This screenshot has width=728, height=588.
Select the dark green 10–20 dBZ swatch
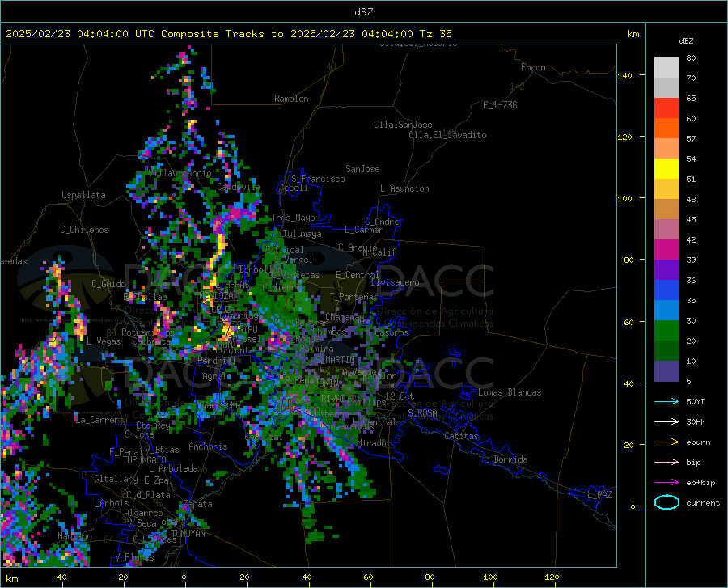click(x=667, y=351)
